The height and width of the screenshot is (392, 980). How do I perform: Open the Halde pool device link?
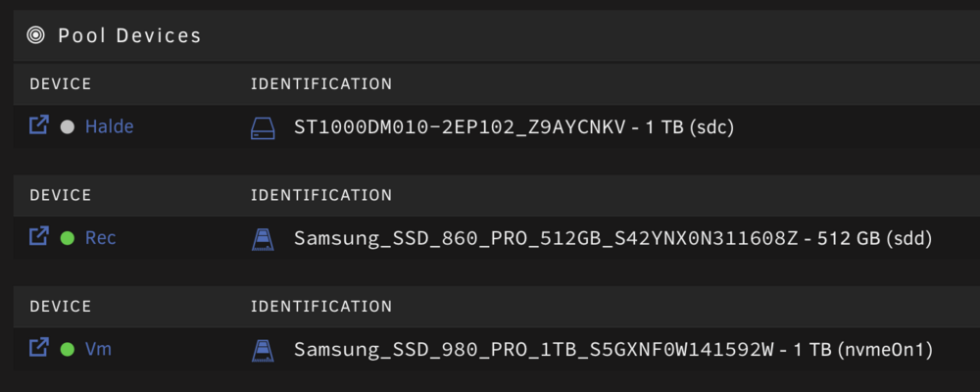[x=110, y=127]
